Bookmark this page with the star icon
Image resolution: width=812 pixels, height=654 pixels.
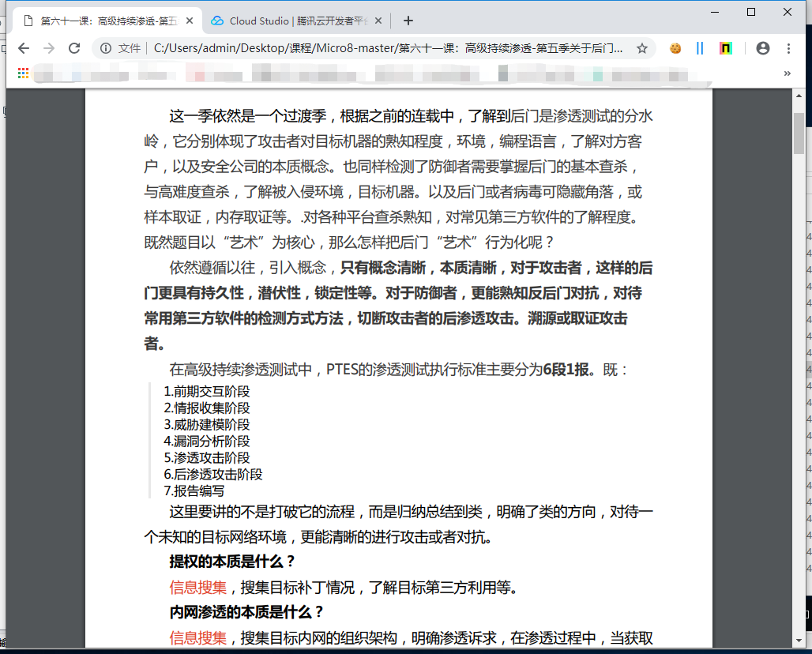tap(642, 48)
